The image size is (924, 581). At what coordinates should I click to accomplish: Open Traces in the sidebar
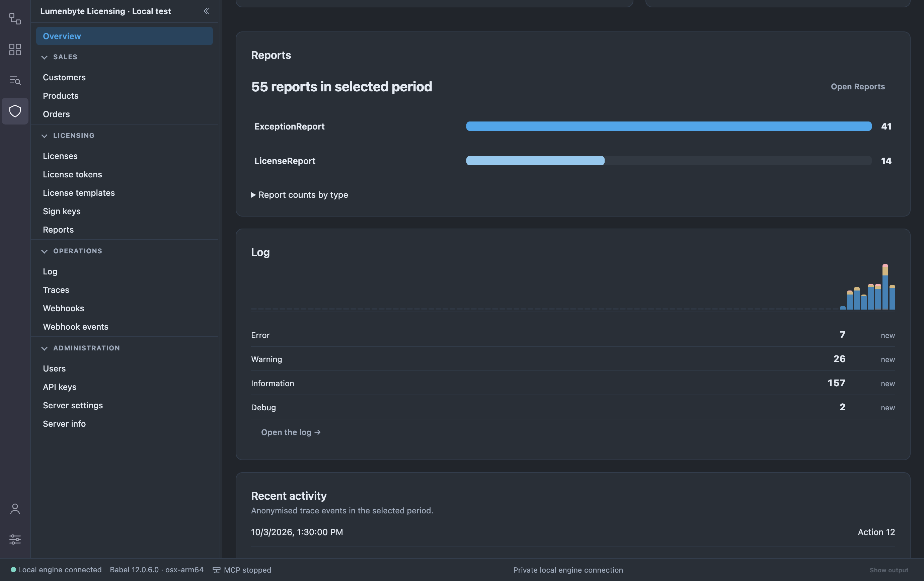[124, 290]
